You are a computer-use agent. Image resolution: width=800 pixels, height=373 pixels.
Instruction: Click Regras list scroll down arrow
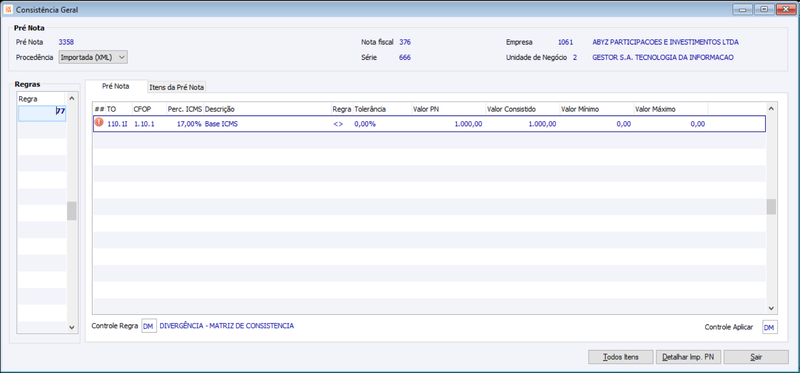(x=71, y=327)
